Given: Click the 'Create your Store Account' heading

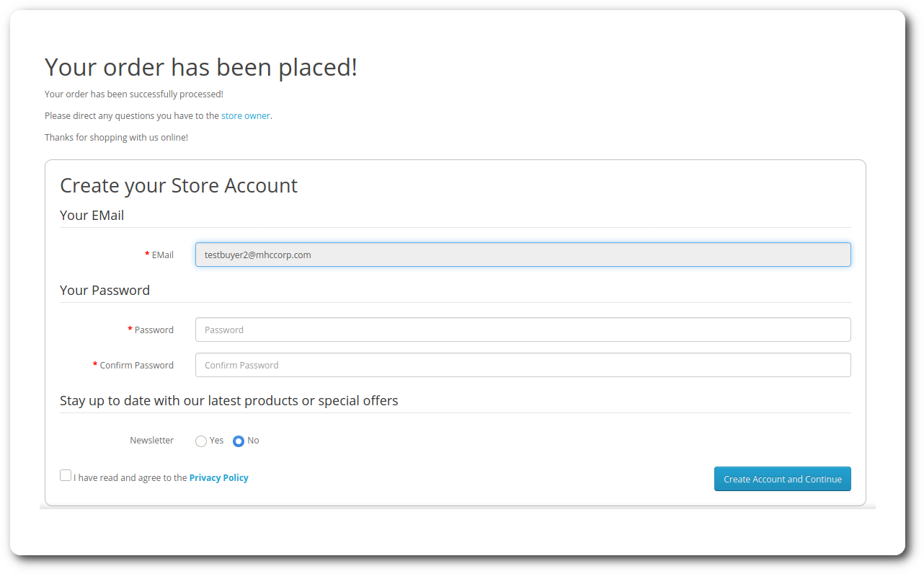Looking at the screenshot, I should click(179, 185).
